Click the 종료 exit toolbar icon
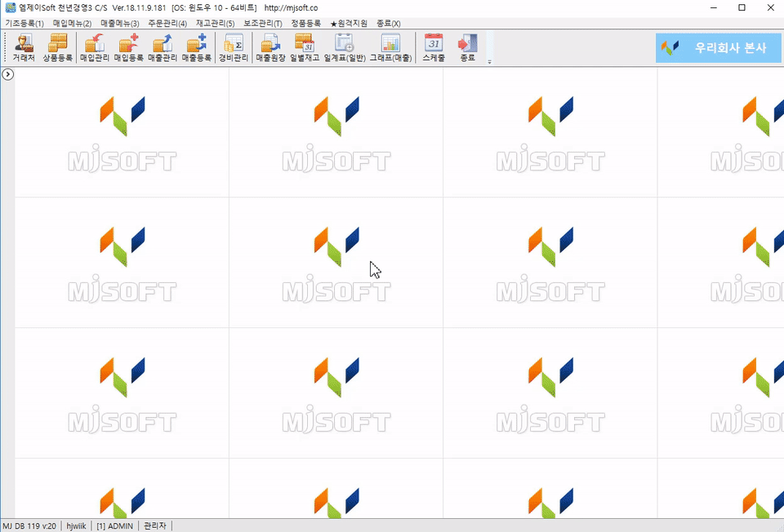 point(467,48)
